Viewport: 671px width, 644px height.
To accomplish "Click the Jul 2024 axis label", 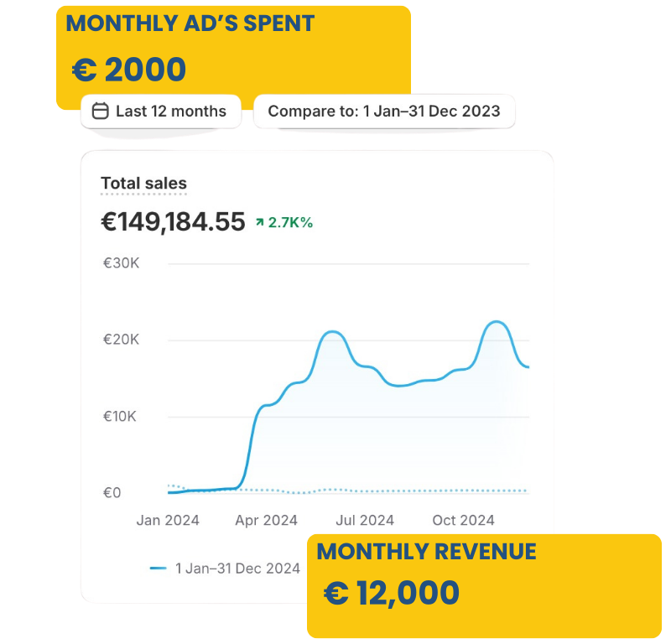I will point(364,520).
